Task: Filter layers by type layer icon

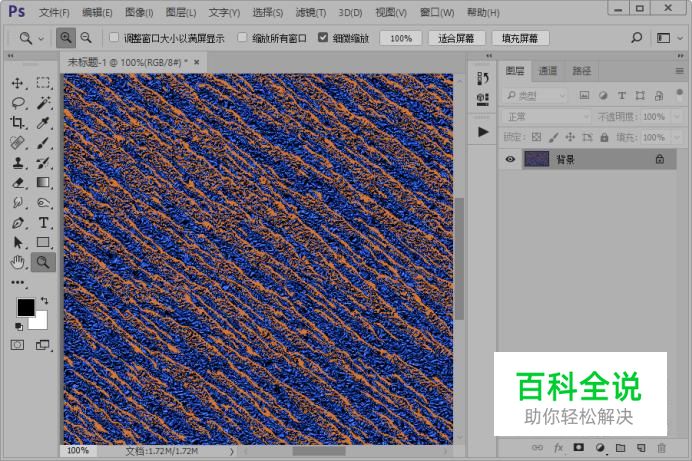Action: 621,95
